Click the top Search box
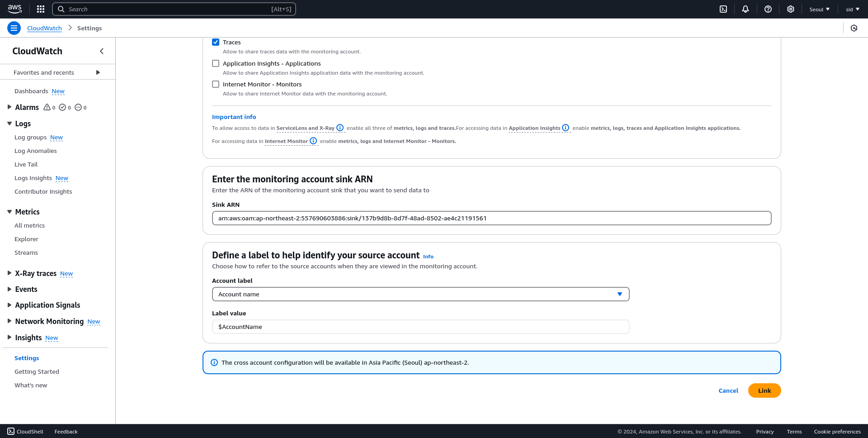The width and height of the screenshot is (868, 438). (174, 9)
